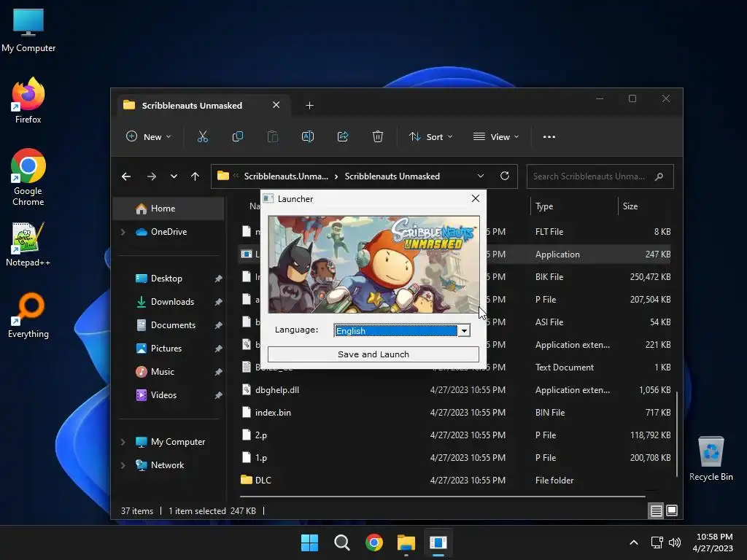Select the 1.p file
Screen dimensions: 747x560
tap(455, 458)
